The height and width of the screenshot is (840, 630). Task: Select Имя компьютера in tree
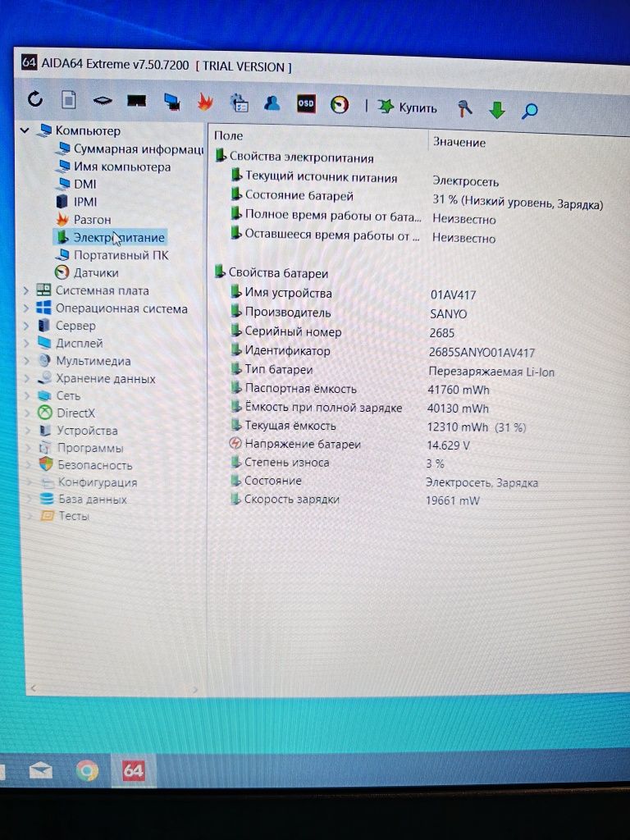tap(114, 167)
